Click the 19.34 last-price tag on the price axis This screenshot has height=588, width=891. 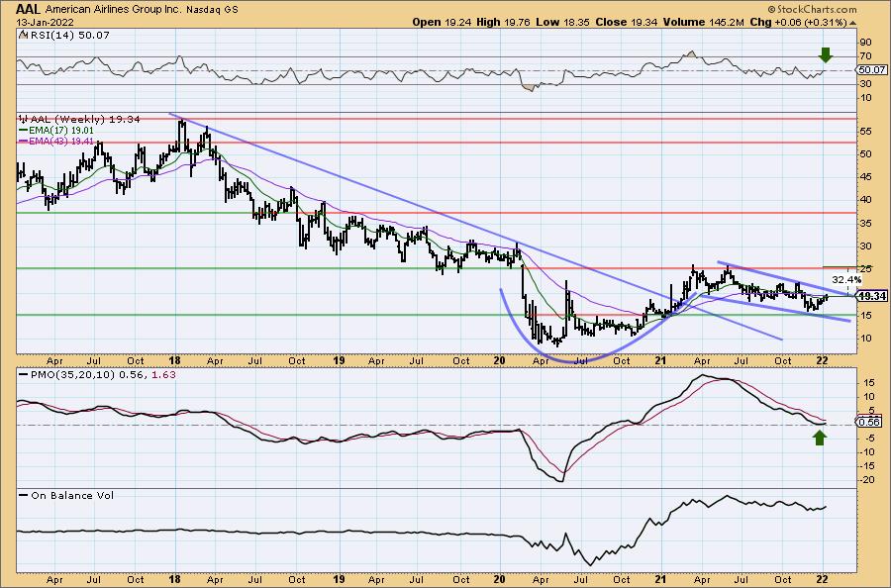point(872,296)
